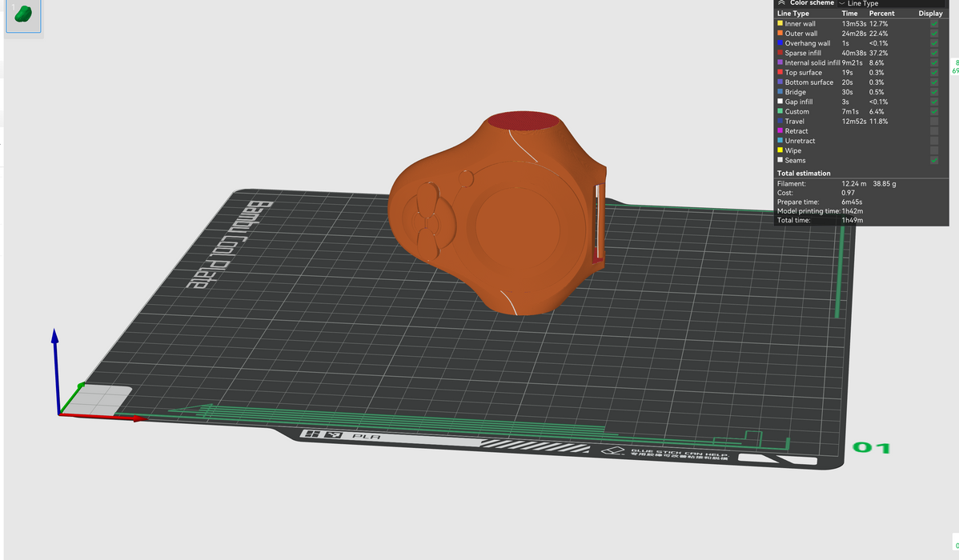Hide Sparse infill lines via checkbox
The width and height of the screenshot is (959, 560).
(x=934, y=53)
